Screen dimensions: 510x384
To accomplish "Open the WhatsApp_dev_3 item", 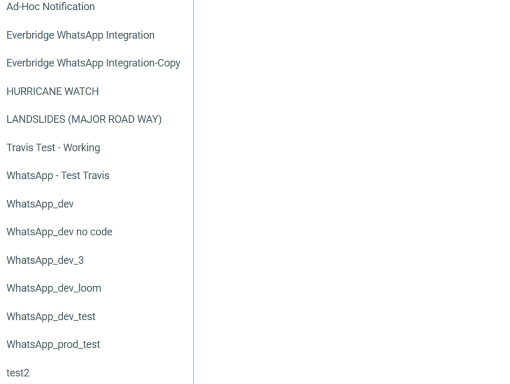I will (45, 260).
